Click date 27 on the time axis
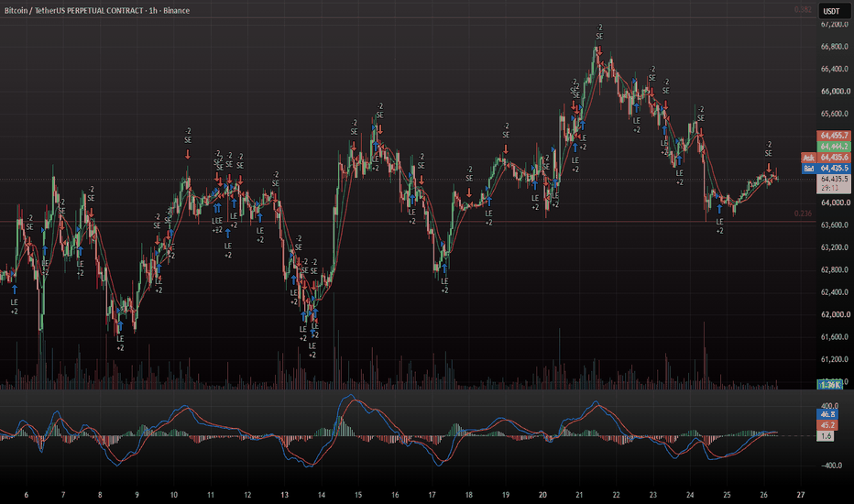 [x=800, y=495]
